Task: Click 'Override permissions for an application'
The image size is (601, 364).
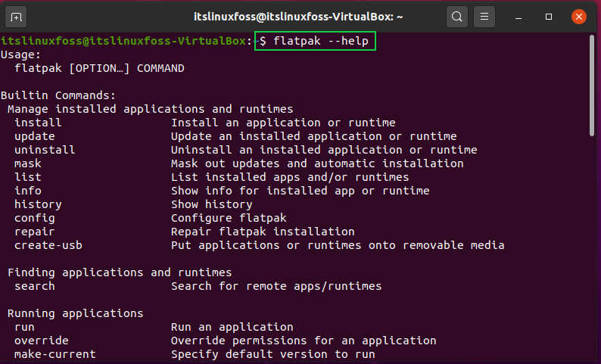Action: [304, 341]
